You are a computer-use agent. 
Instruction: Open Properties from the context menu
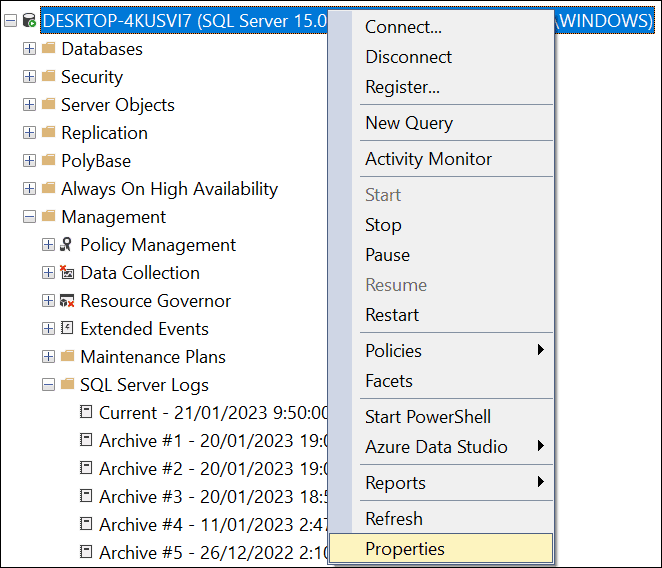(x=441, y=549)
